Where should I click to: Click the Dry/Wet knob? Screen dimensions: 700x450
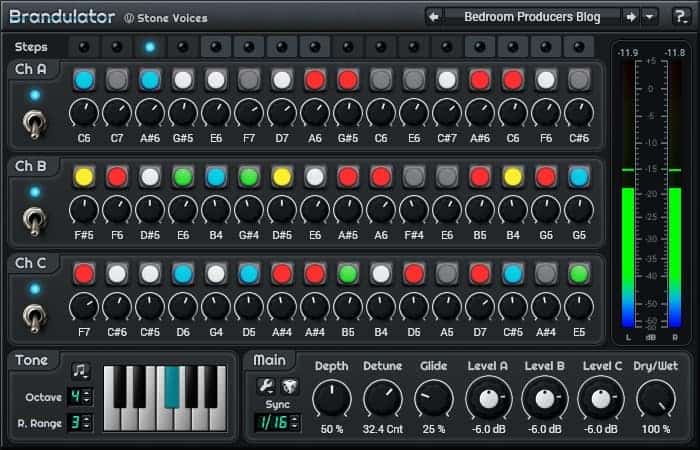click(x=655, y=399)
